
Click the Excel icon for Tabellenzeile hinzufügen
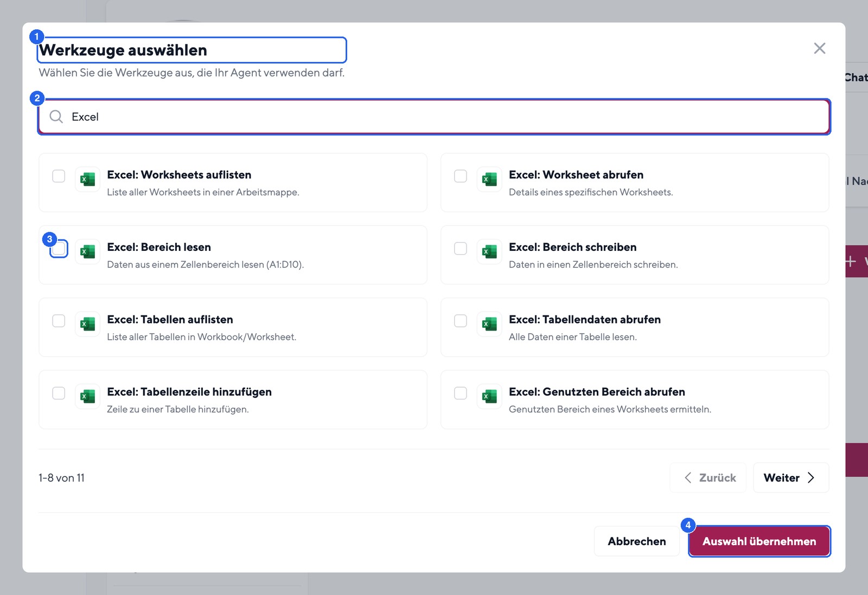click(87, 396)
